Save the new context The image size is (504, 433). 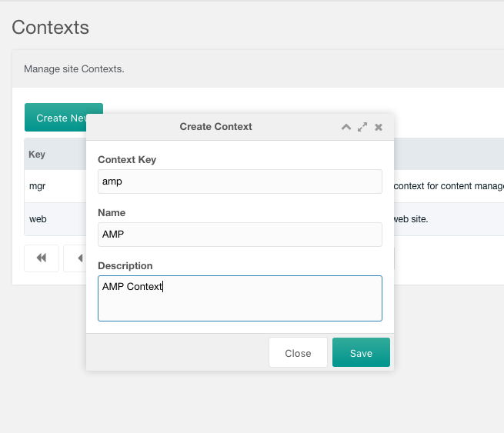point(361,352)
